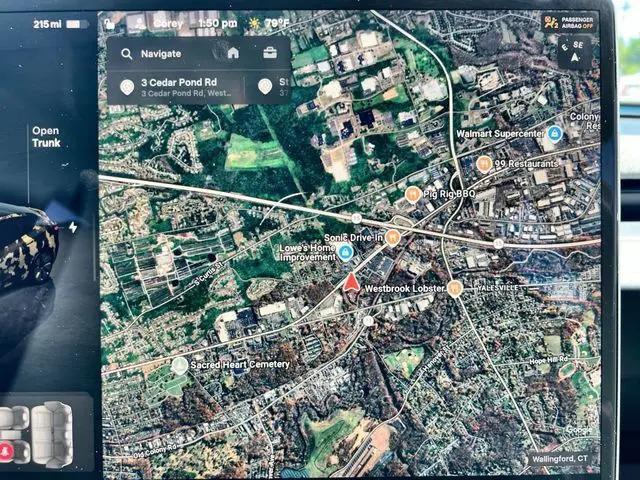Tap the sun weather icon
The image size is (640, 480).
(x=254, y=23)
